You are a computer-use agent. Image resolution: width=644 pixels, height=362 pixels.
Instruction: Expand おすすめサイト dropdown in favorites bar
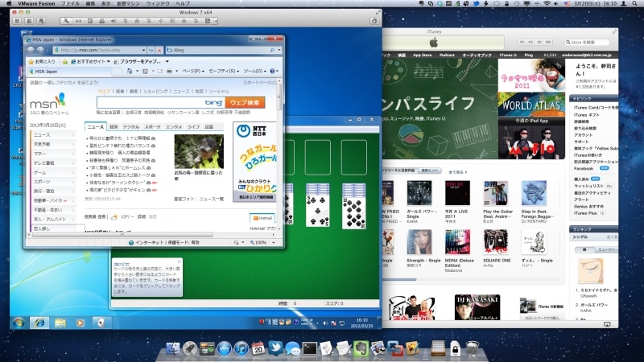point(109,62)
